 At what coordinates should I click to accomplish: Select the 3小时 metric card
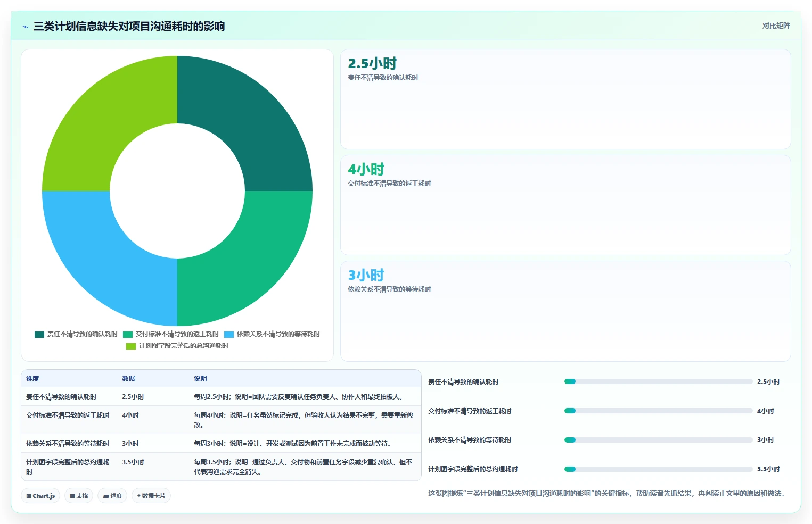click(565, 311)
